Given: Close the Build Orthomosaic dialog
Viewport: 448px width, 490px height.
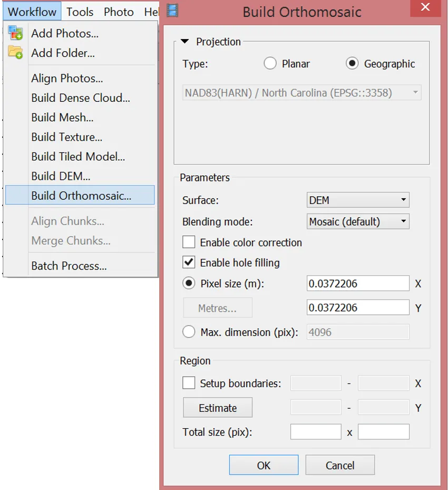Looking at the screenshot, I should point(426,8).
